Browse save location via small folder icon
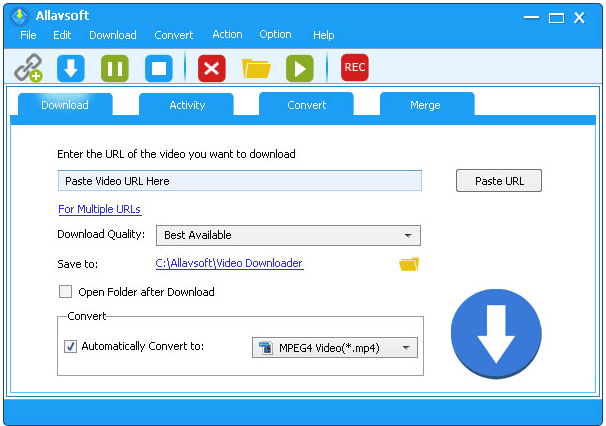 pyautogui.click(x=408, y=264)
